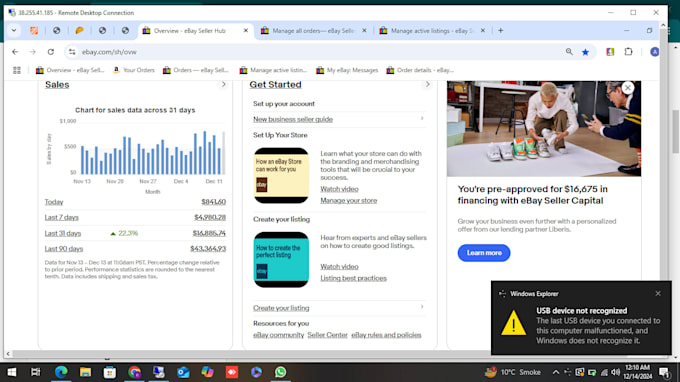The width and height of the screenshot is (680, 382).
Task: Open the eBay community link
Action: [x=278, y=335]
